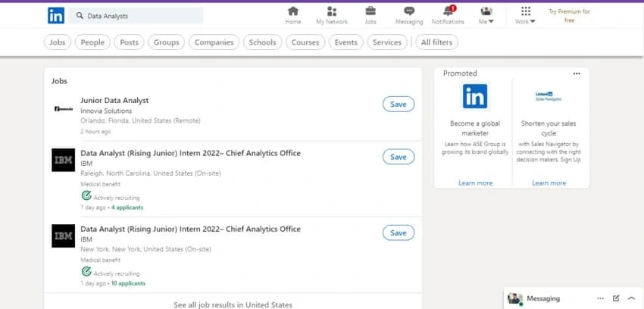Click IBM logo for Raleigh job
644x309 pixels.
63,160
